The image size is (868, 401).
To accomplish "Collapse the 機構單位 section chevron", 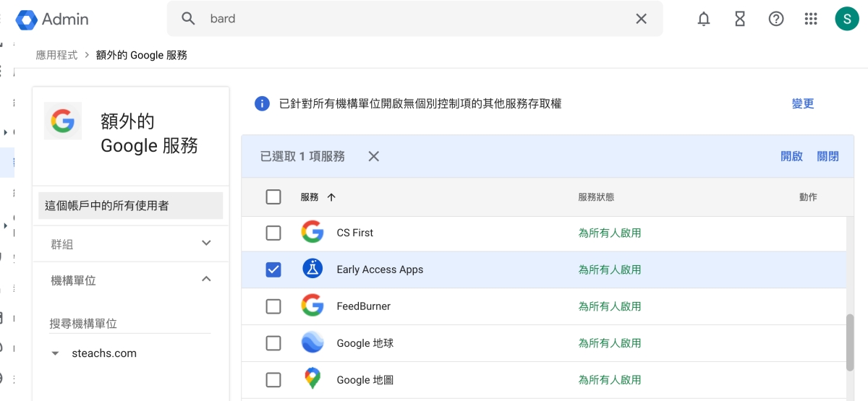I will (206, 280).
